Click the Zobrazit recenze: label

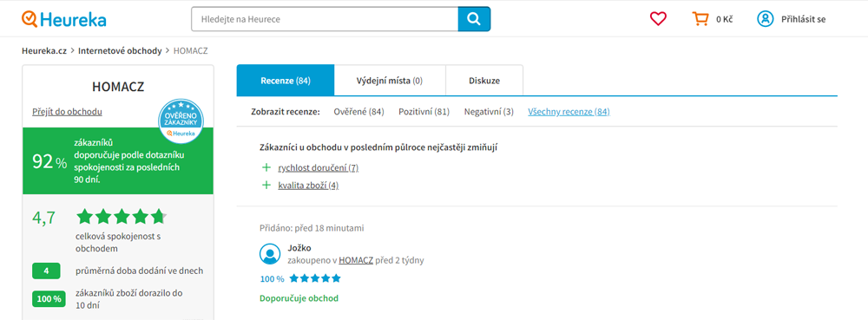point(286,112)
